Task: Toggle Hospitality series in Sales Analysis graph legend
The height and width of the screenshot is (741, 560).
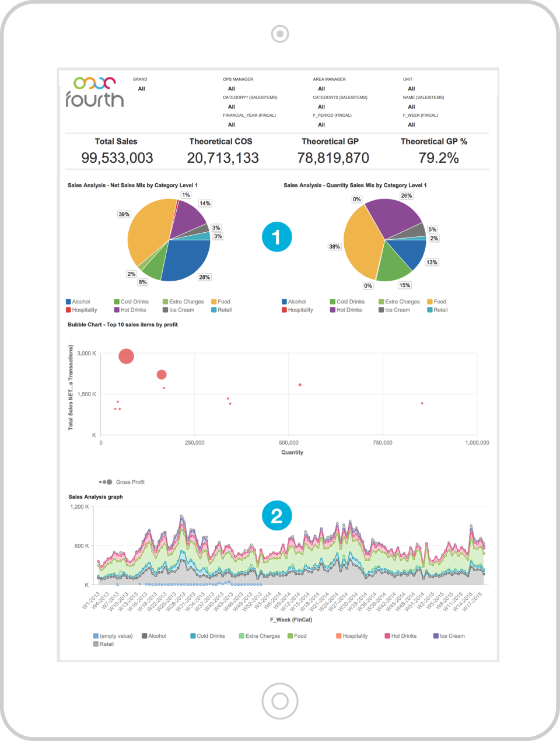Action: [352, 636]
